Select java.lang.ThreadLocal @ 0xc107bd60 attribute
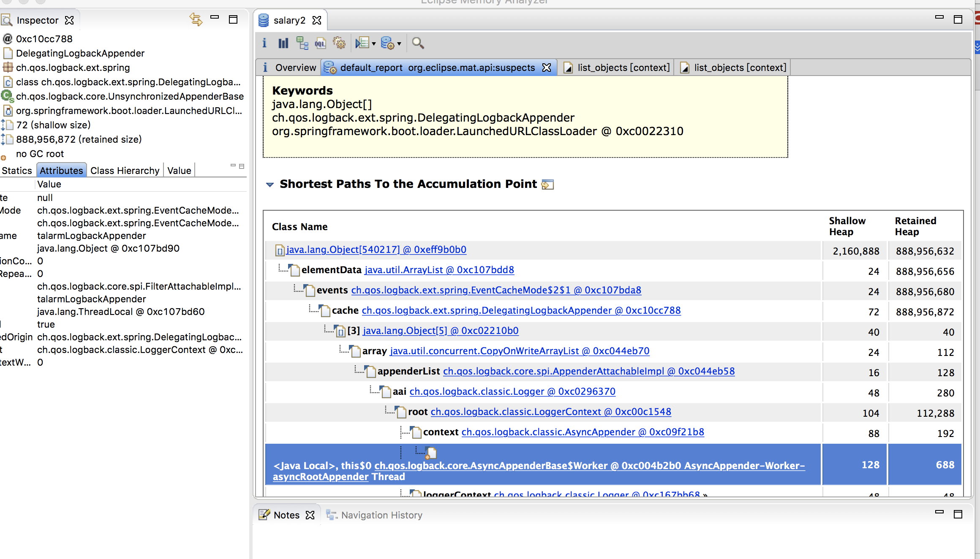Image resolution: width=980 pixels, height=559 pixels. pyautogui.click(x=121, y=312)
